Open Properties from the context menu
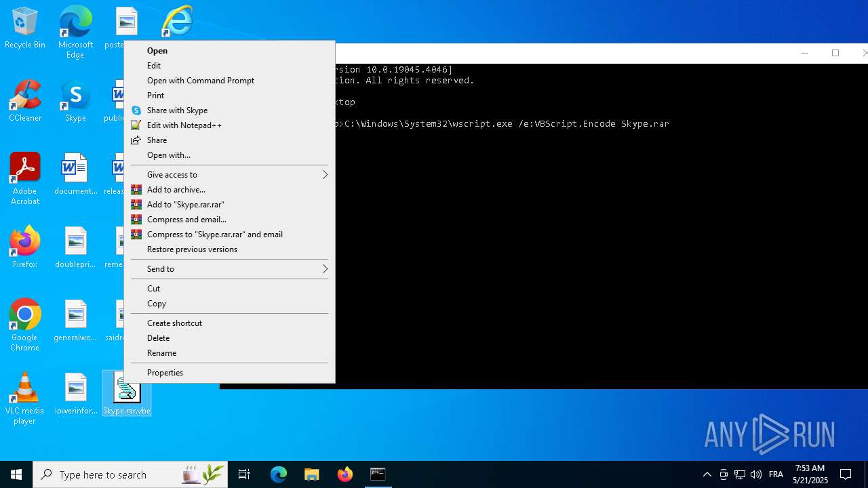 coord(229,373)
